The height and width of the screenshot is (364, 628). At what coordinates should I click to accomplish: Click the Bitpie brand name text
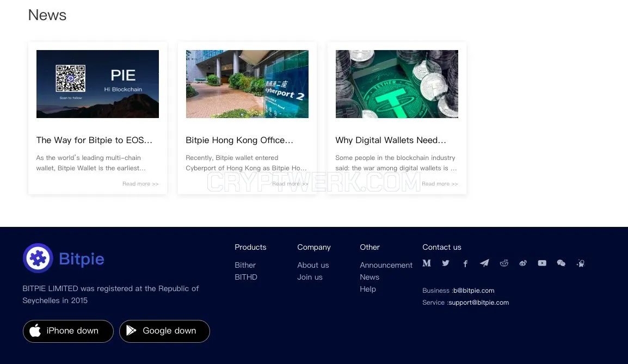tap(82, 258)
